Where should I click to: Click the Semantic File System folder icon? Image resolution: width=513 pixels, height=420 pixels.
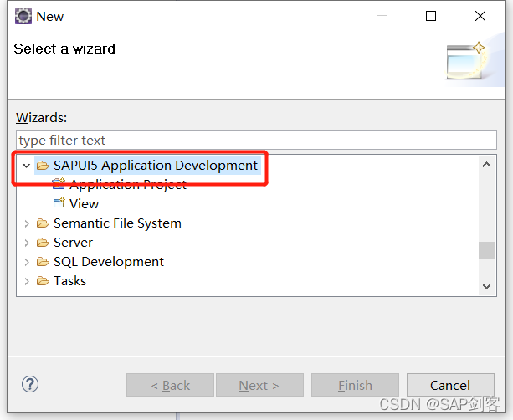coord(43,223)
